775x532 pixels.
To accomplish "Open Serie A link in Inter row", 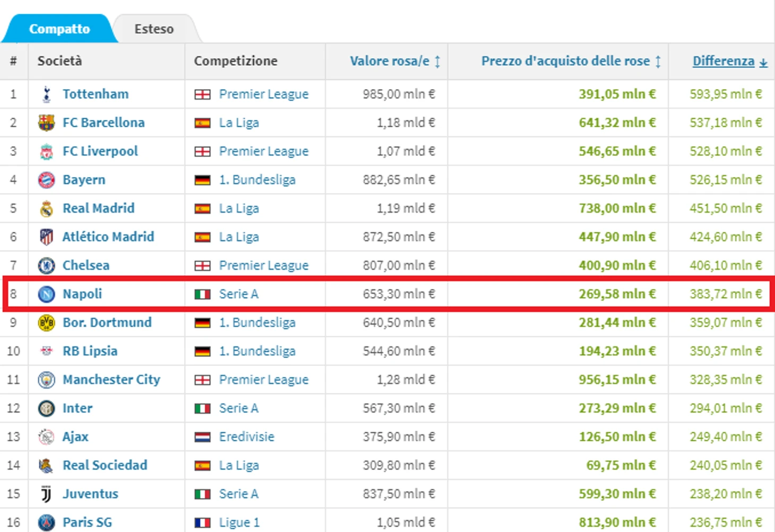I will [x=239, y=408].
